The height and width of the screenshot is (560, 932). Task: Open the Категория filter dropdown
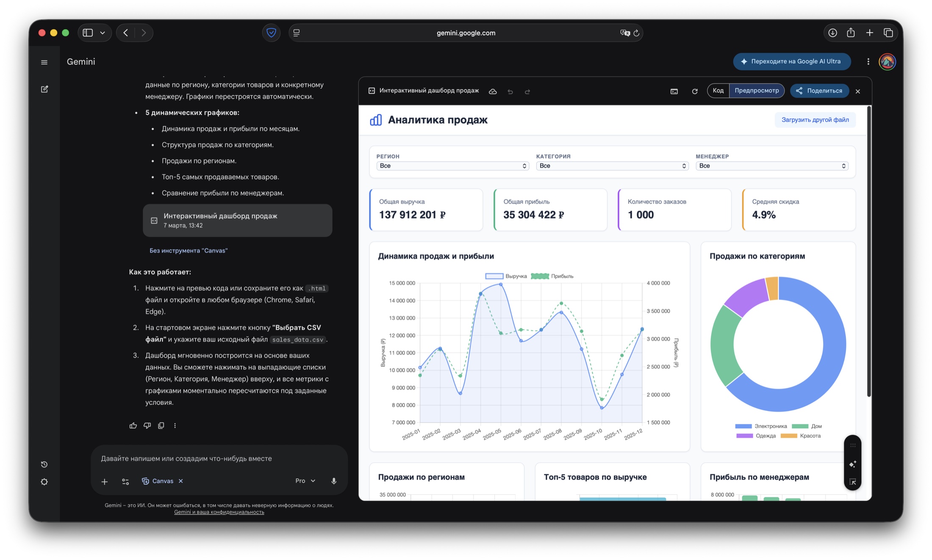(612, 166)
